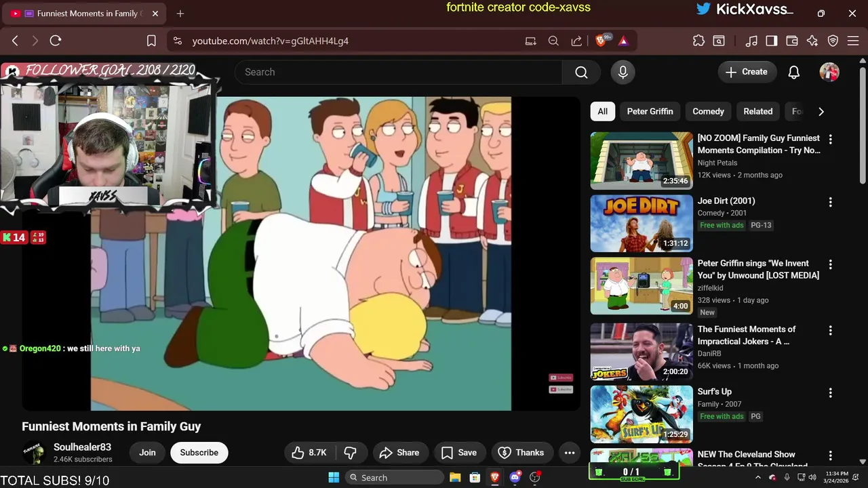Open the Brave playlist music note icon
This screenshot has width=868, height=488.
click(x=751, y=41)
